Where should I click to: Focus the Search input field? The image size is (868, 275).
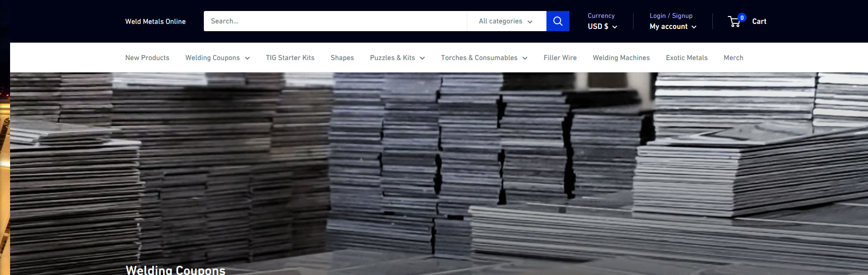tap(335, 21)
